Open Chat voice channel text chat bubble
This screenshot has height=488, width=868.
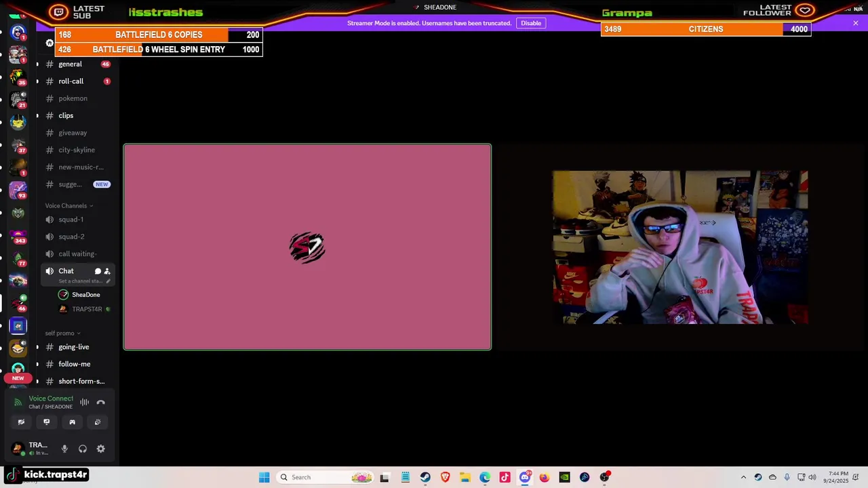click(98, 271)
